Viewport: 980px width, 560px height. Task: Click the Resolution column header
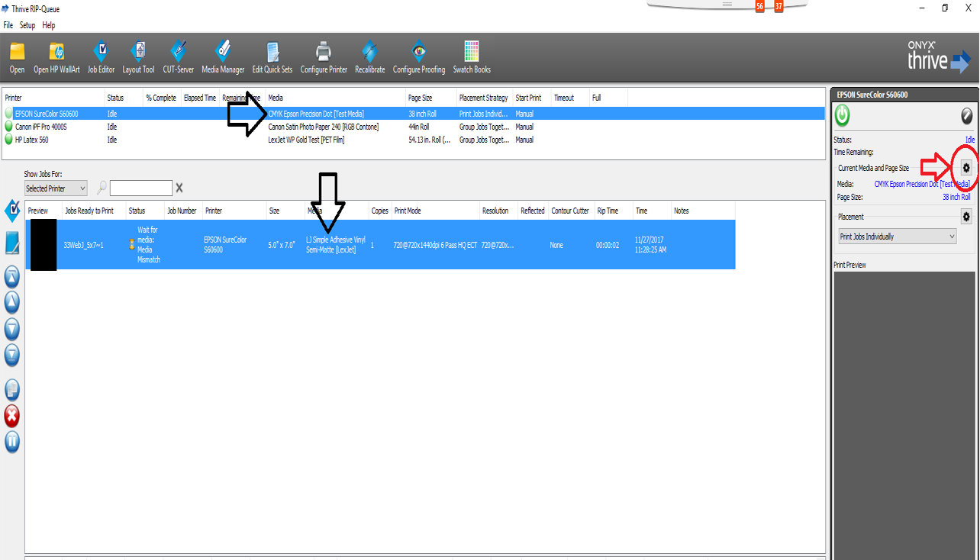click(498, 211)
